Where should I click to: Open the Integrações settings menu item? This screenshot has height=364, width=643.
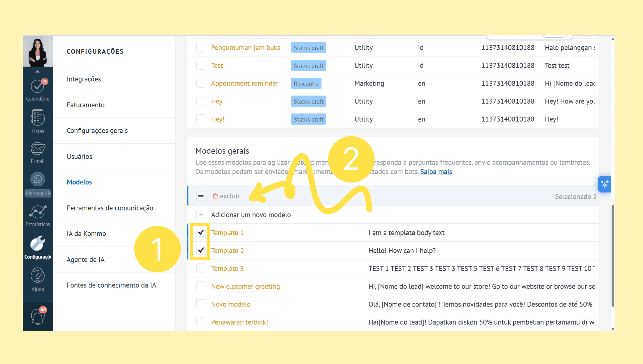84,79
